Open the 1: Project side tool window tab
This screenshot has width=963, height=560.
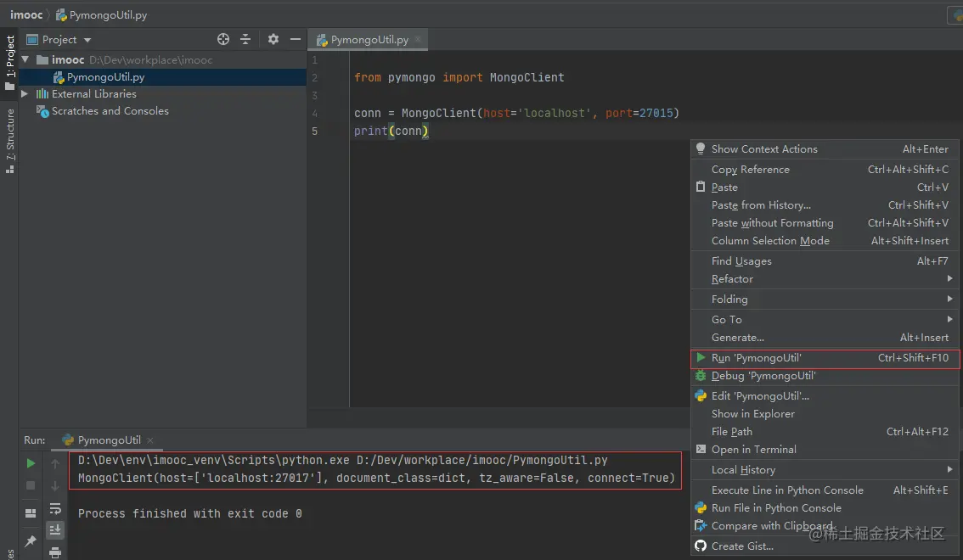10,63
